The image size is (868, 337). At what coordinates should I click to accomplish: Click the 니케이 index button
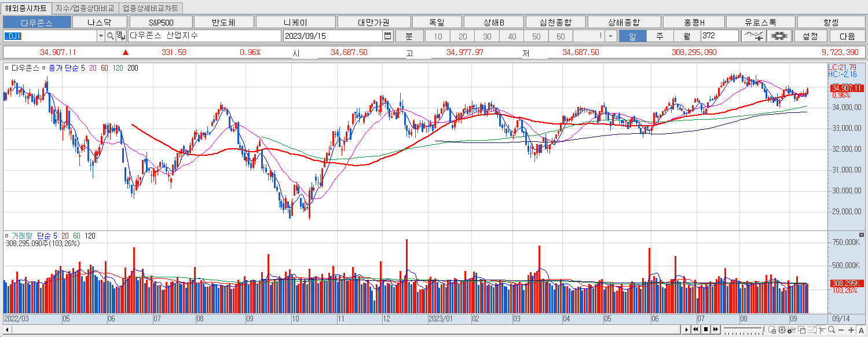pyautogui.click(x=295, y=22)
